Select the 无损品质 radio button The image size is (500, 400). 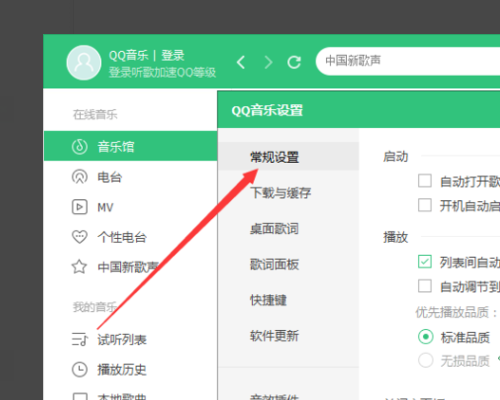coord(426,360)
